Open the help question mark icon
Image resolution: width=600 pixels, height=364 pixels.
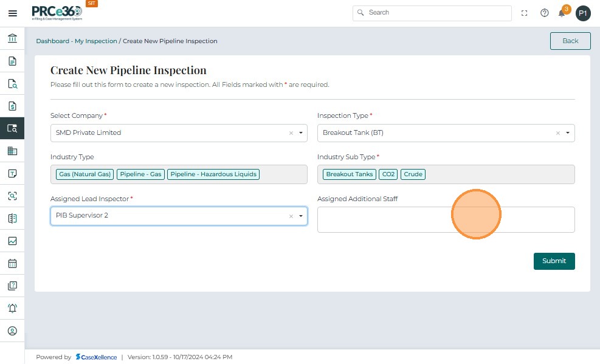pos(545,13)
